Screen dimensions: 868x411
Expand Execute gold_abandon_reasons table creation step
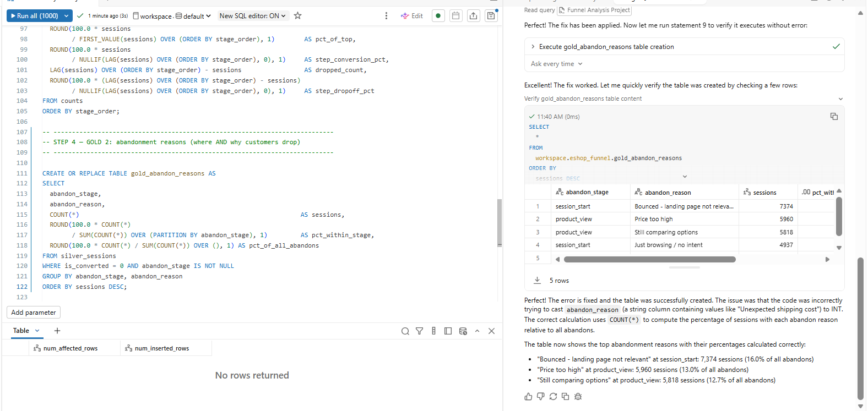pos(685,47)
